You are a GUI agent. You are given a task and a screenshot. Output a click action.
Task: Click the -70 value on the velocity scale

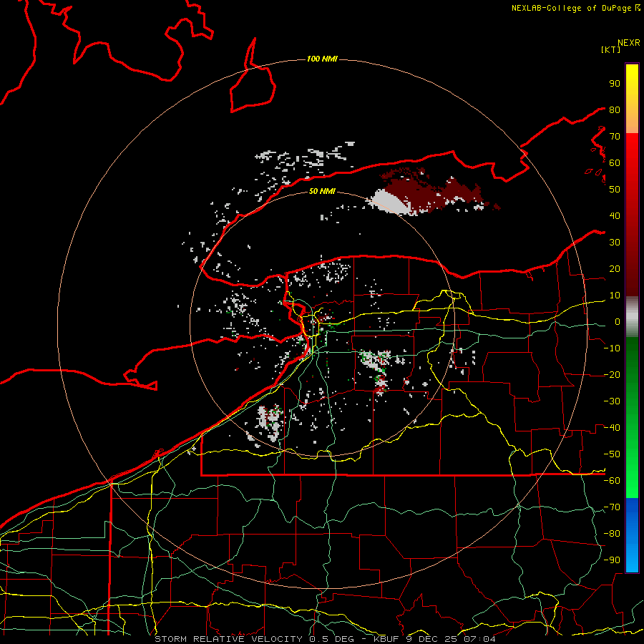coord(612,507)
